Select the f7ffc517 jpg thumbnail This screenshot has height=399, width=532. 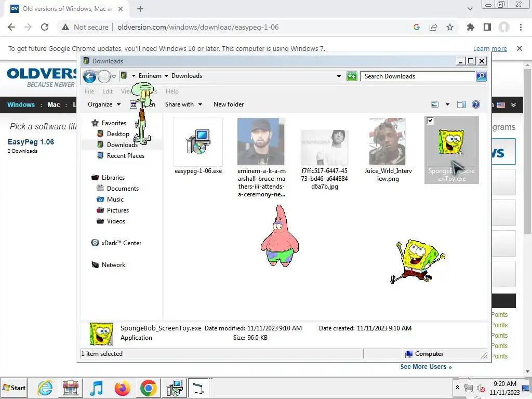pos(324,147)
